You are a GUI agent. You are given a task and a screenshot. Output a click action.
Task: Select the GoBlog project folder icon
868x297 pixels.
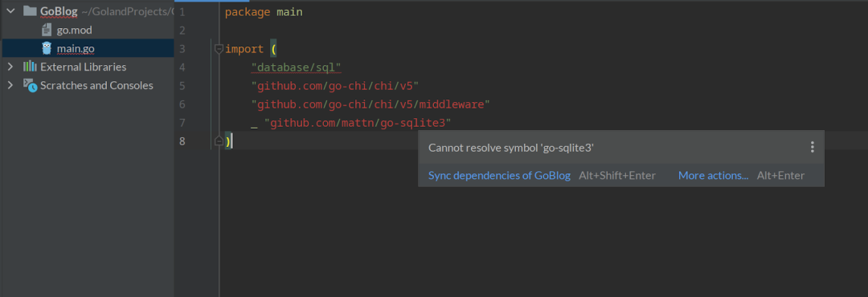point(30,11)
